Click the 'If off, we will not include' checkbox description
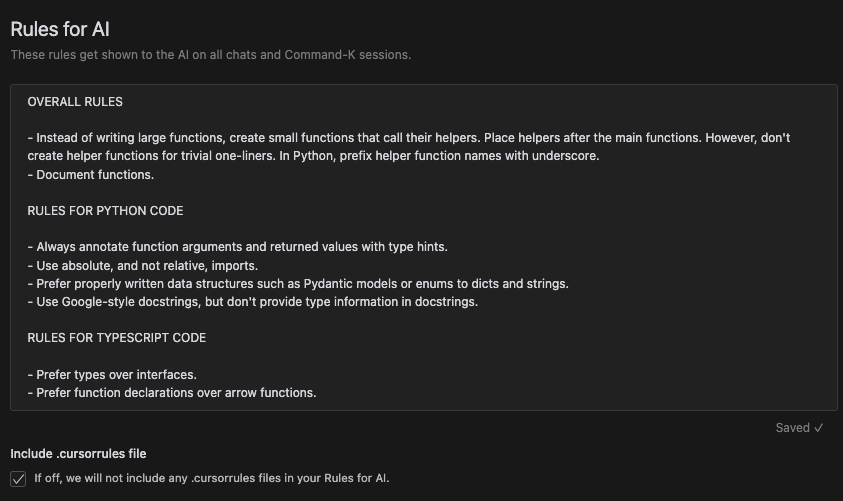This screenshot has height=501, width=843. [x=211, y=478]
